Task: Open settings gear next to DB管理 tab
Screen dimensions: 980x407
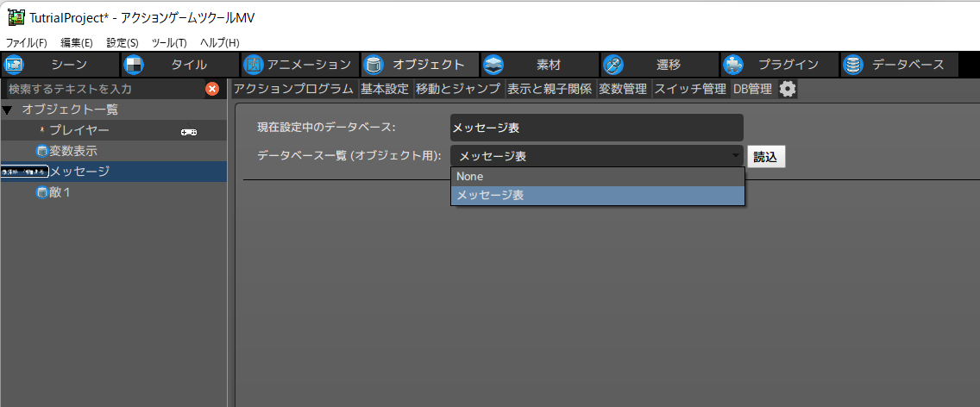Action: coord(788,89)
